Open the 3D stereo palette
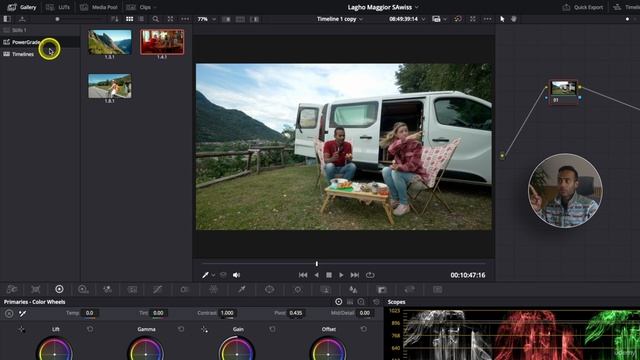Screen dimensions: 640x360 coord(438,289)
